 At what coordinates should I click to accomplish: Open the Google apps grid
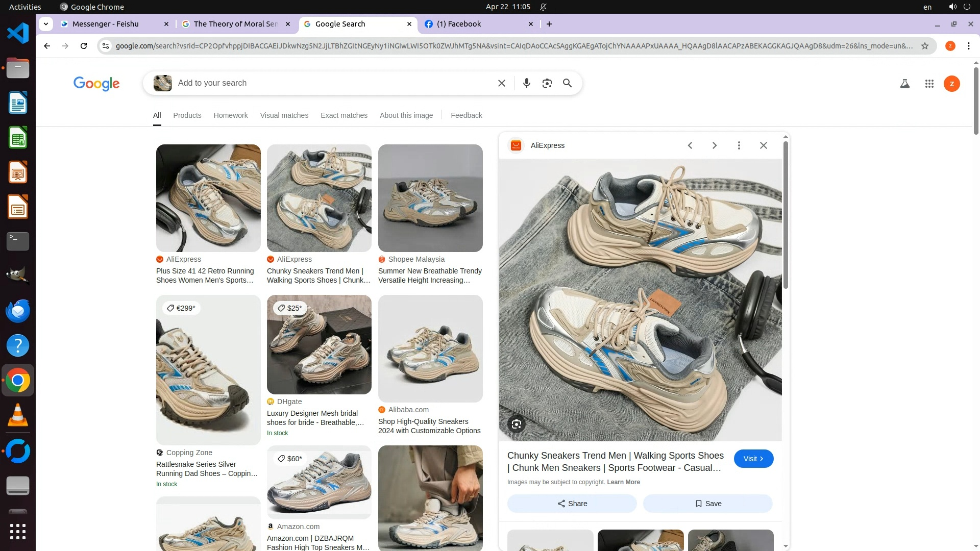point(929,84)
